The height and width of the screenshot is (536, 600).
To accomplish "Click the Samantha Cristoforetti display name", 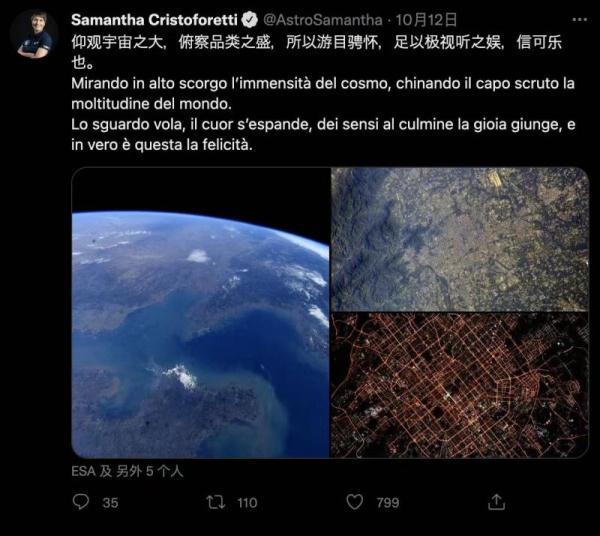I will [x=154, y=20].
